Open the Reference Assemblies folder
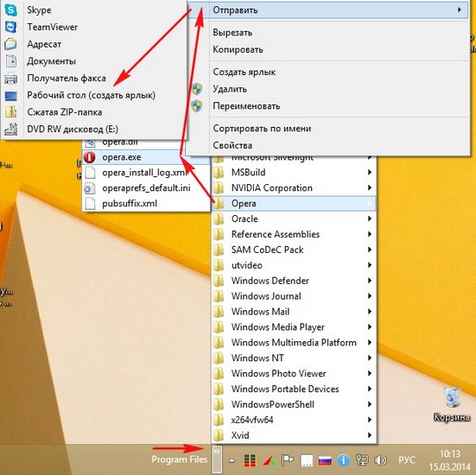 (x=294, y=234)
